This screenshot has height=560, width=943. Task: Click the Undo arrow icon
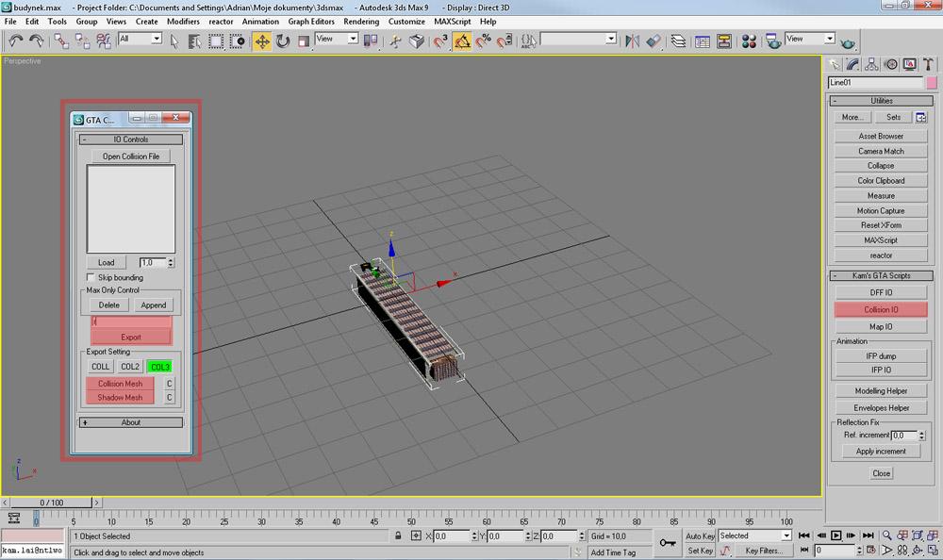16,41
